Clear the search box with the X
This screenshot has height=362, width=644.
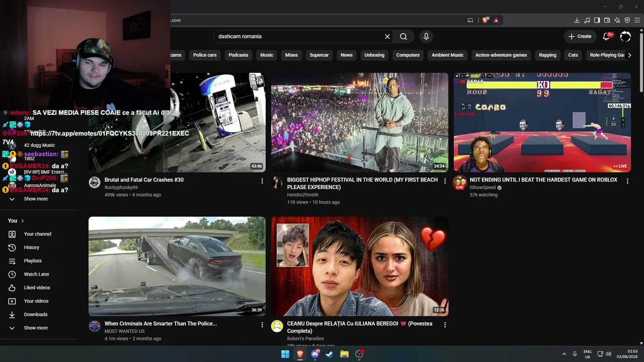point(387,36)
